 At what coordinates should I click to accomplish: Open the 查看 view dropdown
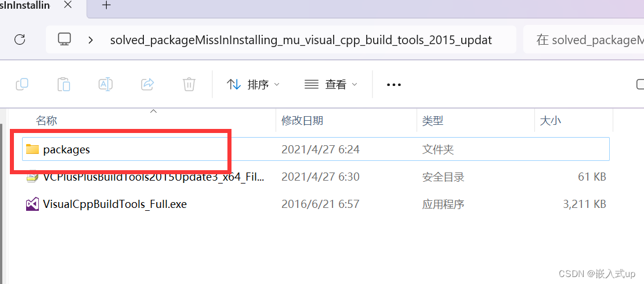tap(331, 85)
